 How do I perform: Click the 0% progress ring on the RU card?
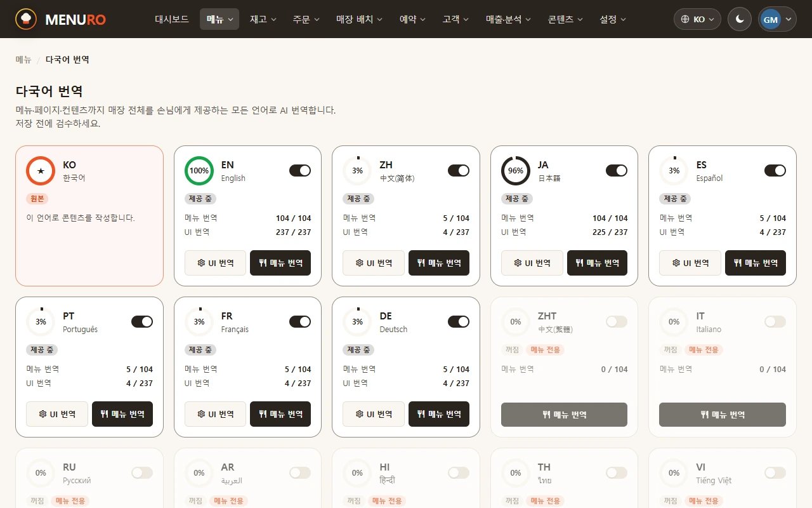pyautogui.click(x=41, y=473)
